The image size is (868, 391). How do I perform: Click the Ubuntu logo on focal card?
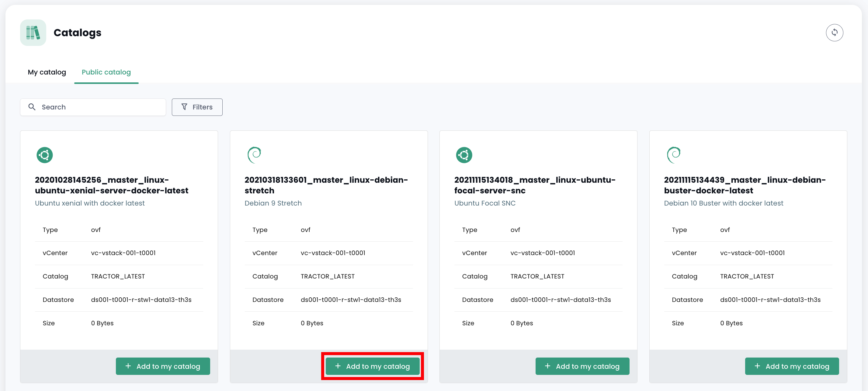(x=464, y=155)
